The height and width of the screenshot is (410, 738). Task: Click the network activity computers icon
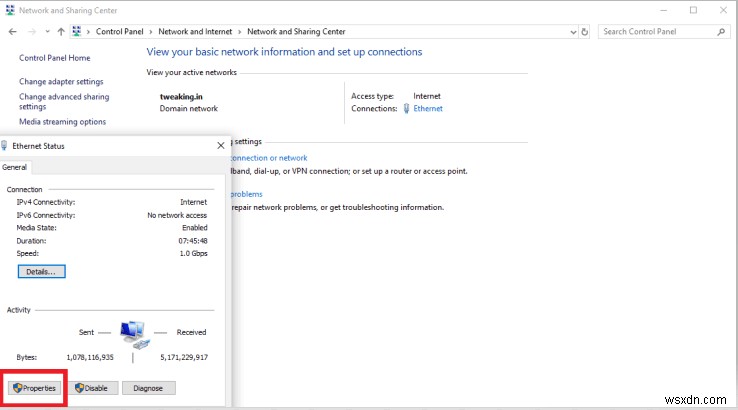pyautogui.click(x=133, y=334)
